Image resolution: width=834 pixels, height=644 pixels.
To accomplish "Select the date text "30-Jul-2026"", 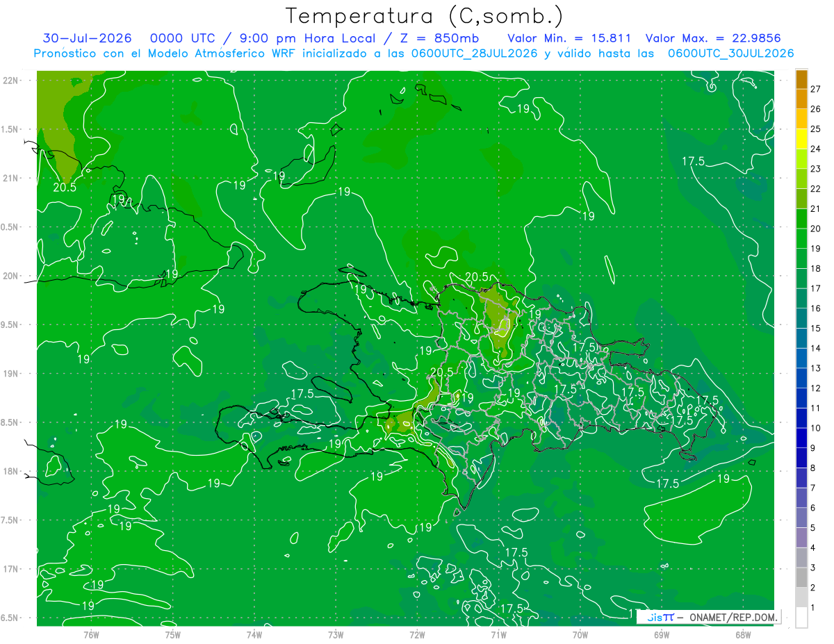I will pyautogui.click(x=88, y=38).
